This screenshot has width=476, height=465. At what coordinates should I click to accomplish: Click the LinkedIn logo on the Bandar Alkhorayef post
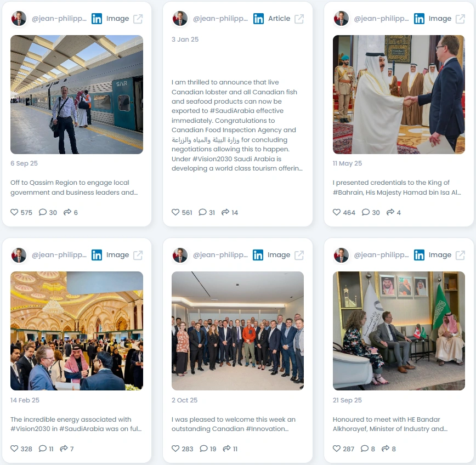(x=419, y=255)
